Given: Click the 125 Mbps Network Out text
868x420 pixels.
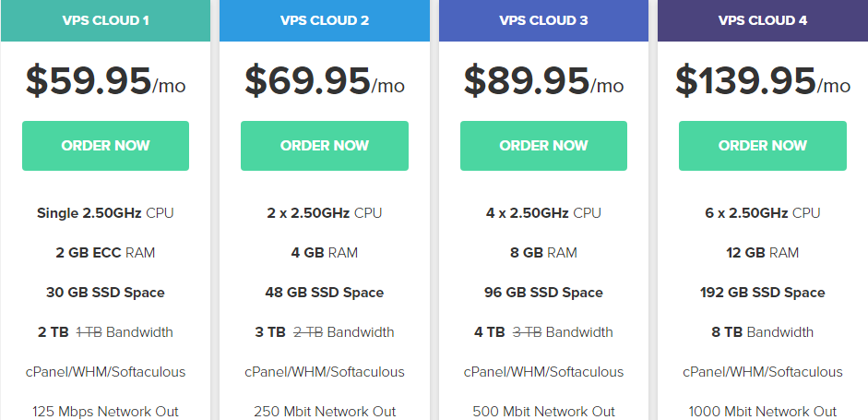Looking at the screenshot, I should click(105, 412).
